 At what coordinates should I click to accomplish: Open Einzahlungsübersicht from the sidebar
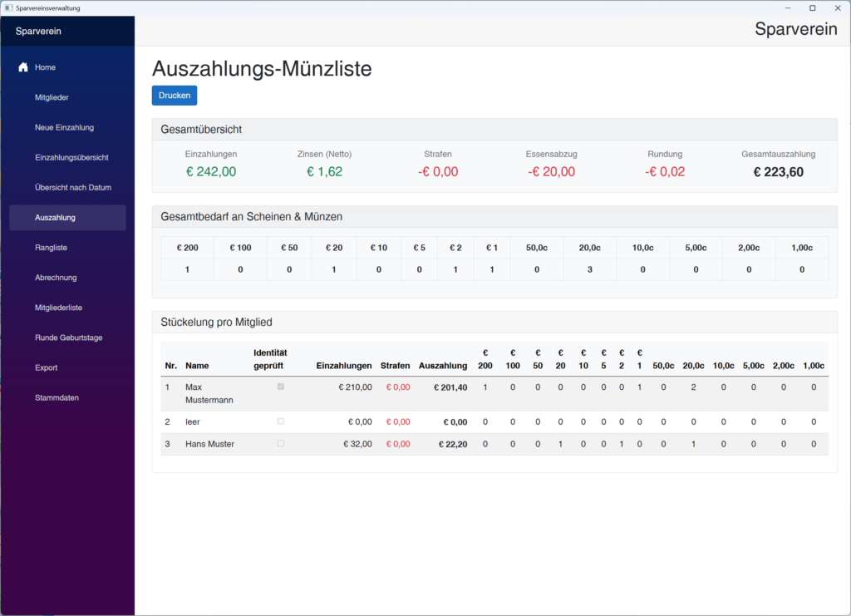[71, 157]
